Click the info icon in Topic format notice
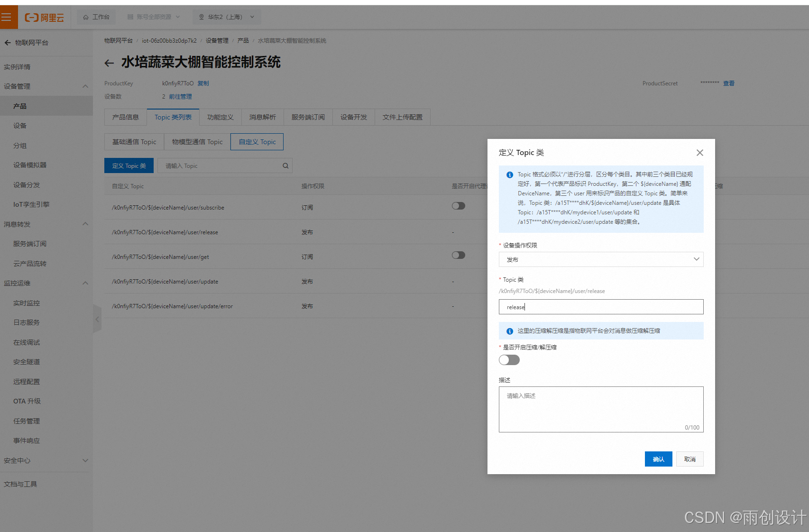 click(x=510, y=175)
